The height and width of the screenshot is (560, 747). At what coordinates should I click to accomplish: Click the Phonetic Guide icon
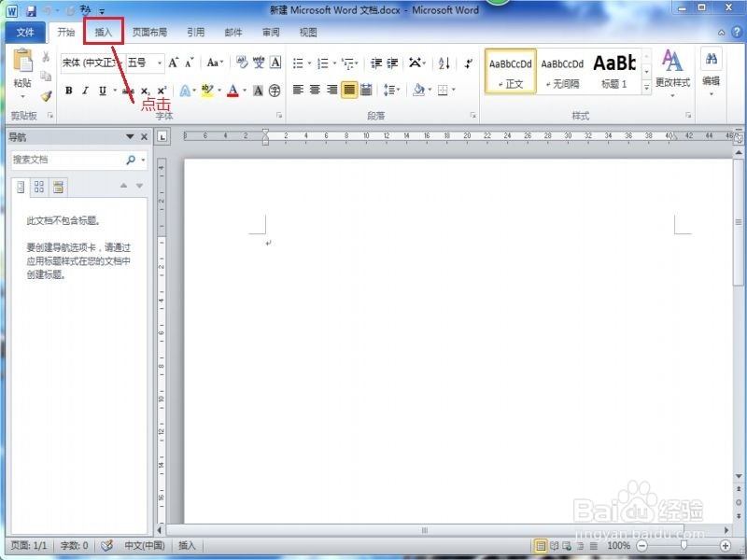[x=259, y=63]
